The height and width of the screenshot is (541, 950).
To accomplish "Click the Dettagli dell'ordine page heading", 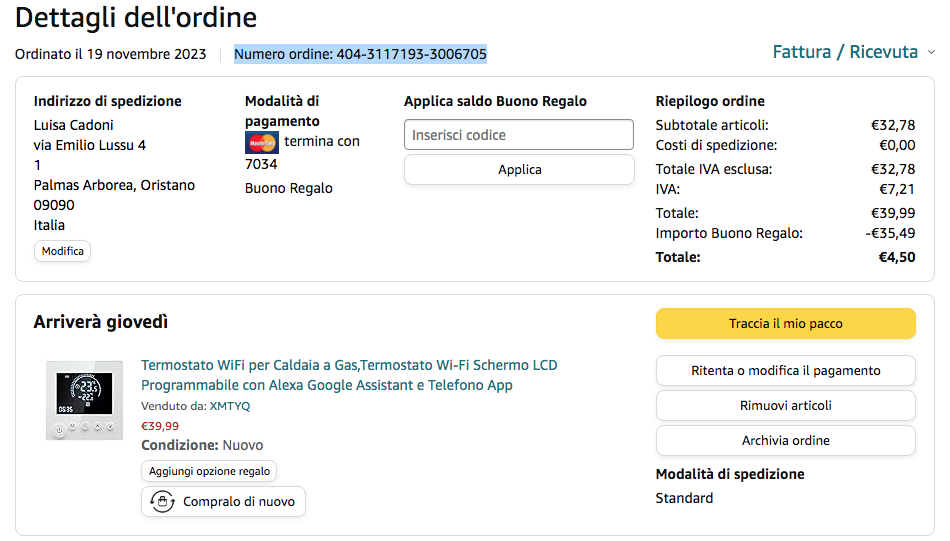I will coord(136,18).
